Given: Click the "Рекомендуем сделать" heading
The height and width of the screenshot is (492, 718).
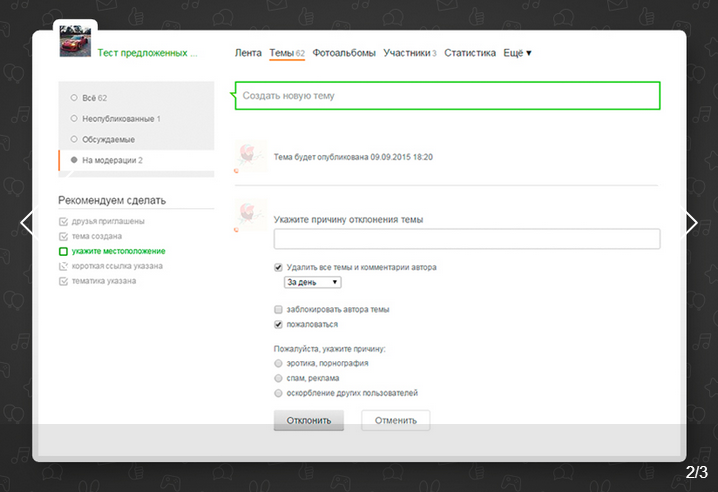Looking at the screenshot, I should click(x=112, y=201).
